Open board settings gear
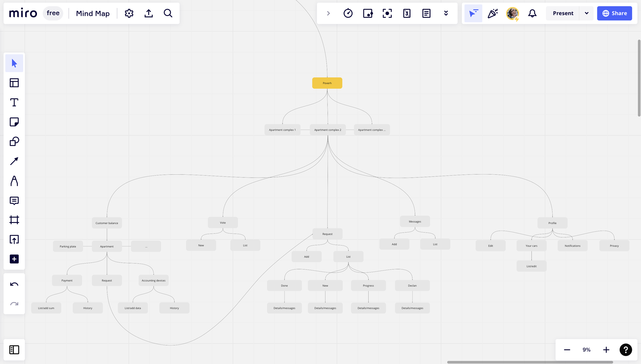 tap(129, 13)
